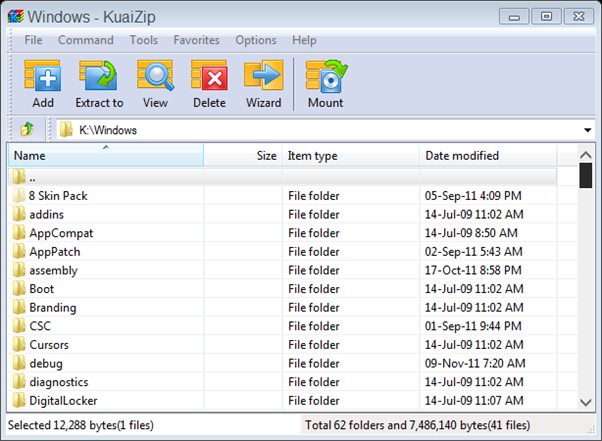Click the folder icon next to AppPatch

point(19,251)
